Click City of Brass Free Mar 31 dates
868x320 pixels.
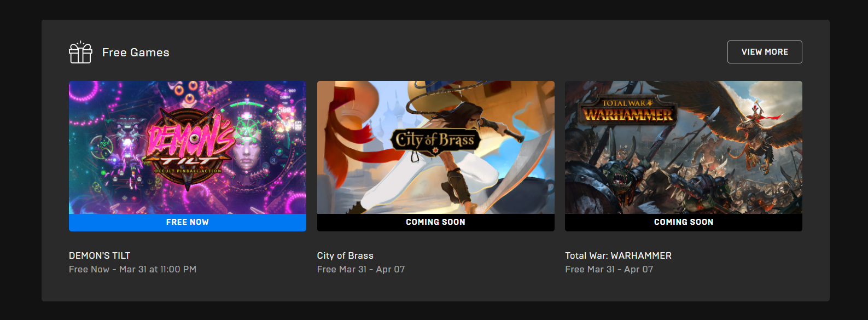(x=361, y=269)
